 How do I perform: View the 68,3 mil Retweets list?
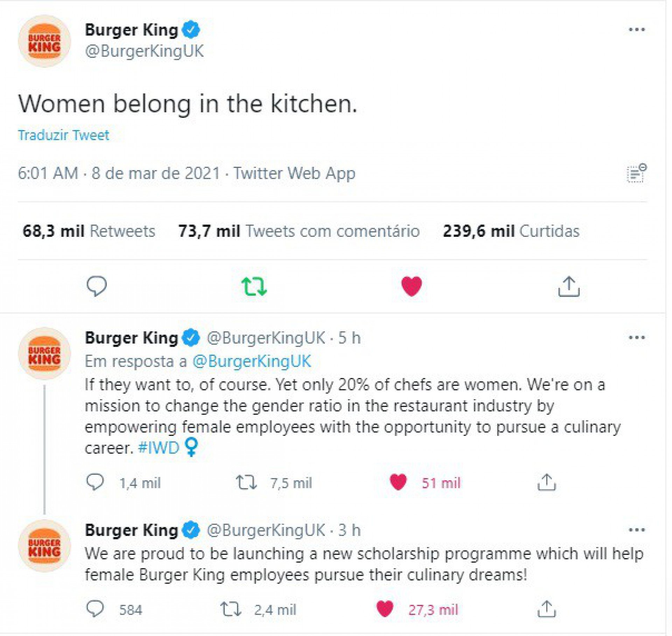coord(89,231)
